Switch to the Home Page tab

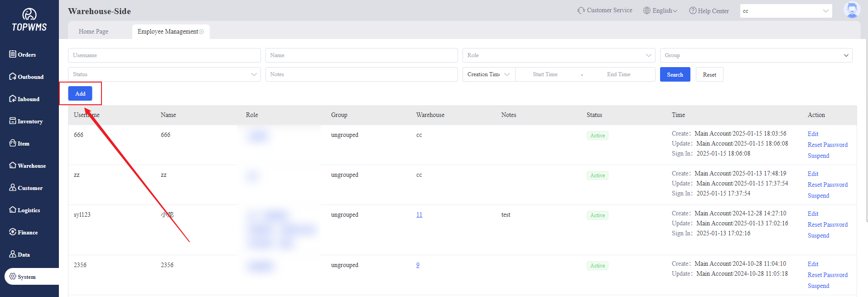[93, 32]
